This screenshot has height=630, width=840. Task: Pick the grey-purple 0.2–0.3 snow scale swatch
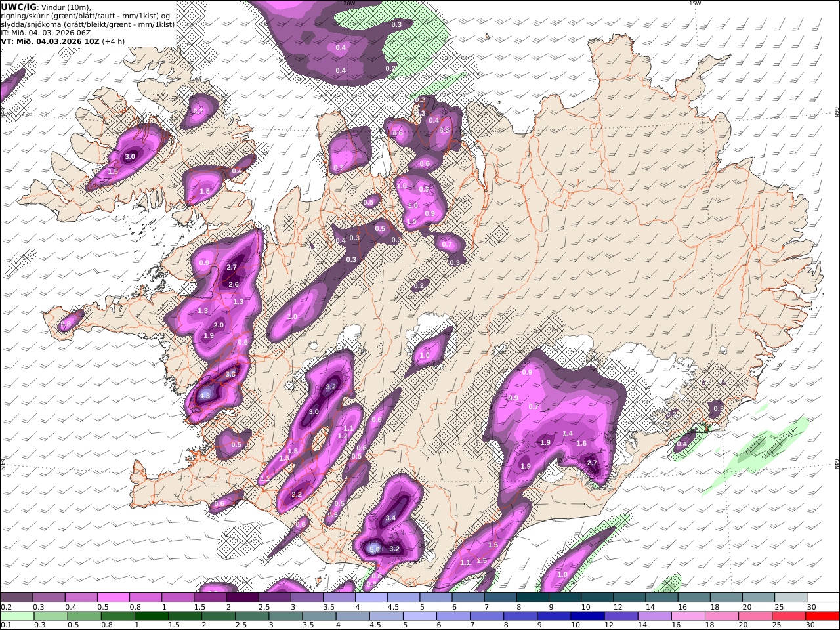17,598
